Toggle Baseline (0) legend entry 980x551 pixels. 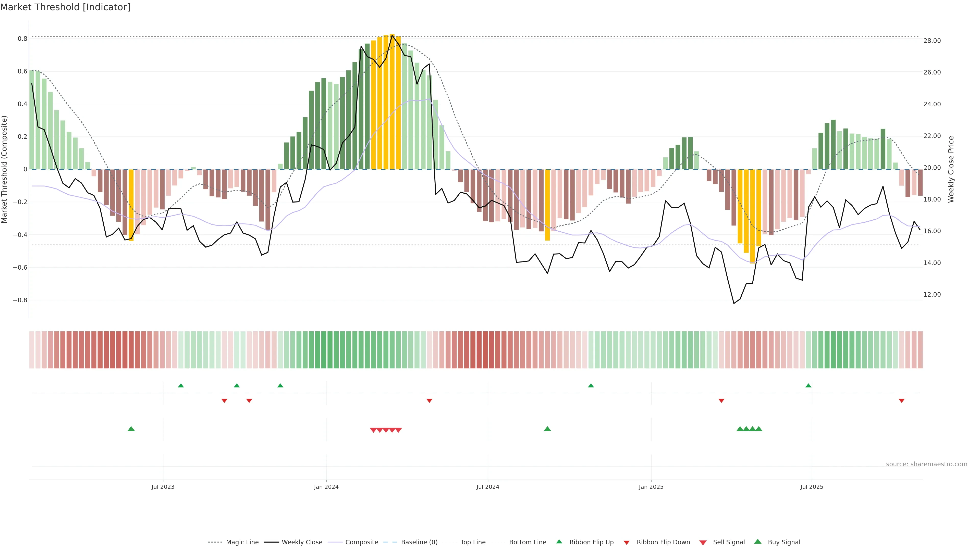pos(419,542)
